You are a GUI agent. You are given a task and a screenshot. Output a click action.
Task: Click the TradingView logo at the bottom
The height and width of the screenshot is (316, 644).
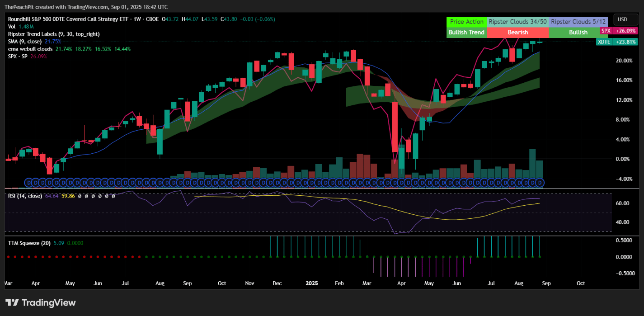click(41, 302)
